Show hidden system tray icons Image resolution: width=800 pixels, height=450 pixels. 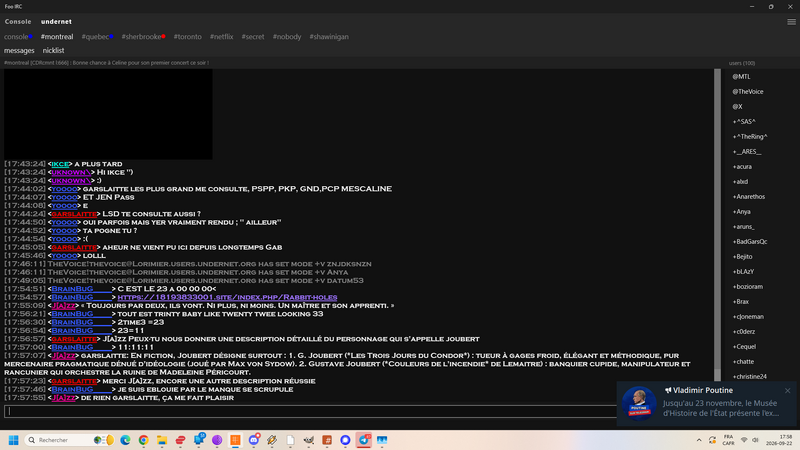(699, 440)
